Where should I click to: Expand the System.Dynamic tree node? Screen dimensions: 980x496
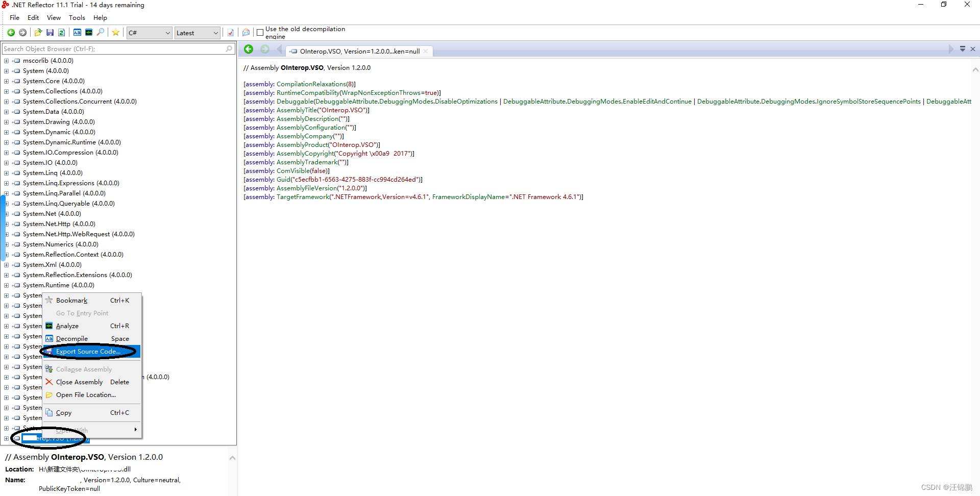tap(6, 132)
